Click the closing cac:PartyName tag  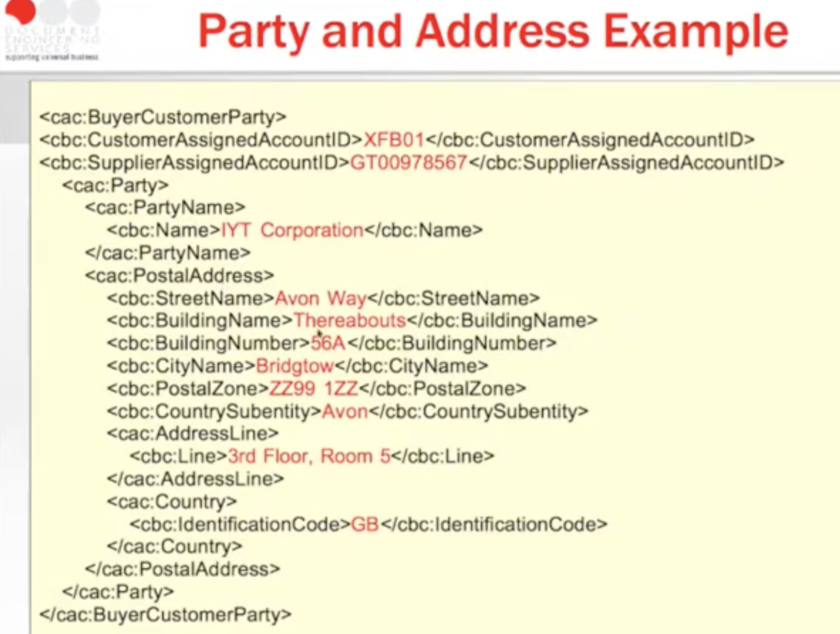point(168,253)
